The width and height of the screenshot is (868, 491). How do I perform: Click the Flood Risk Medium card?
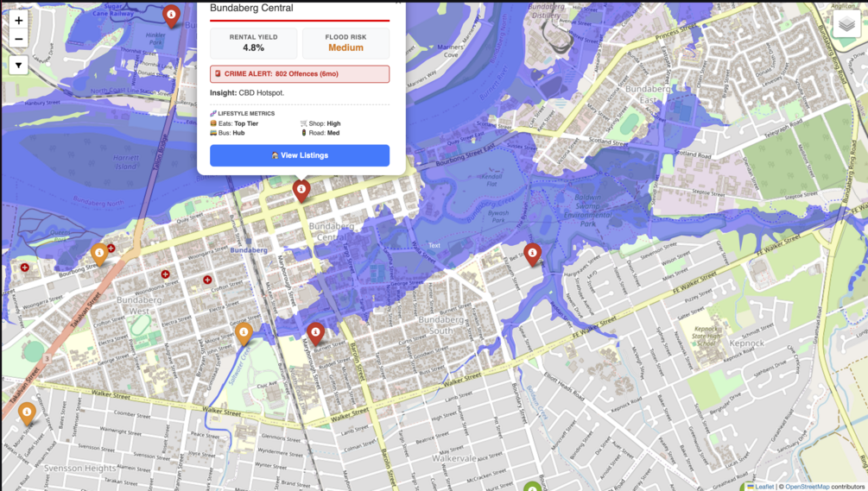pos(346,43)
